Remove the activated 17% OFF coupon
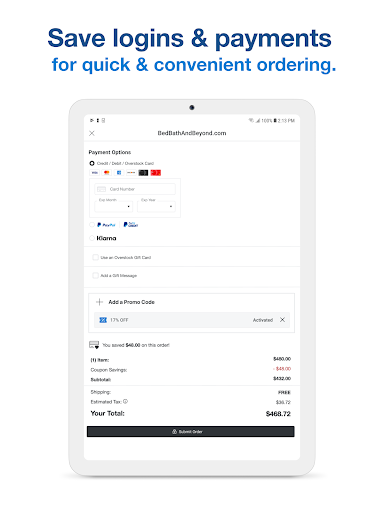 tap(282, 320)
